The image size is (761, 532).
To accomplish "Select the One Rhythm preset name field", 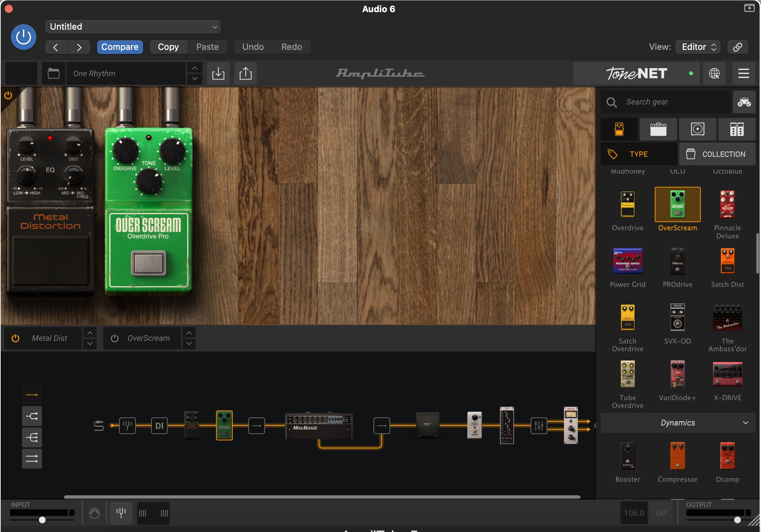I will [x=126, y=73].
